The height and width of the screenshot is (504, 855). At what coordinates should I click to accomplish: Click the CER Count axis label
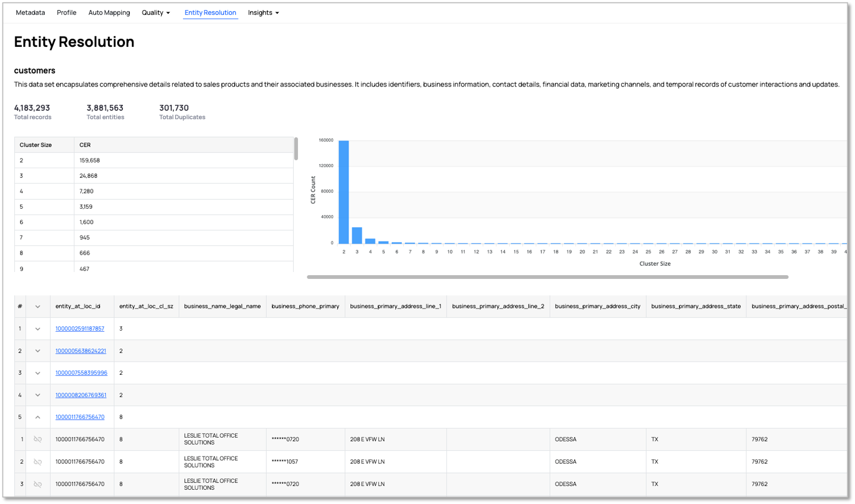313,190
